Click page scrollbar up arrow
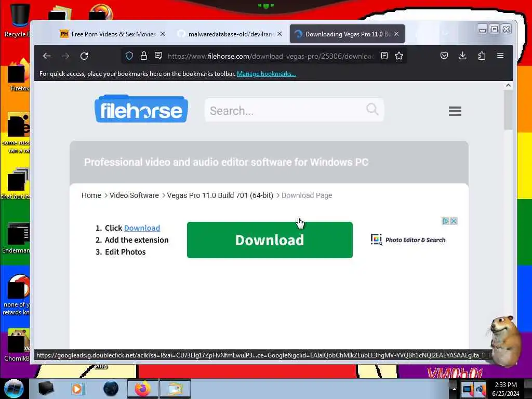 508,86
